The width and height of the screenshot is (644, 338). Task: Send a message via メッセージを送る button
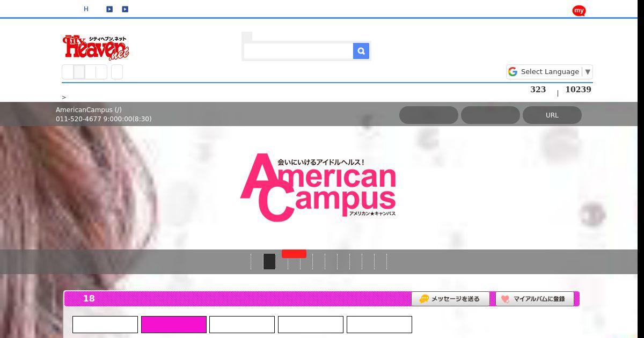tap(450, 299)
